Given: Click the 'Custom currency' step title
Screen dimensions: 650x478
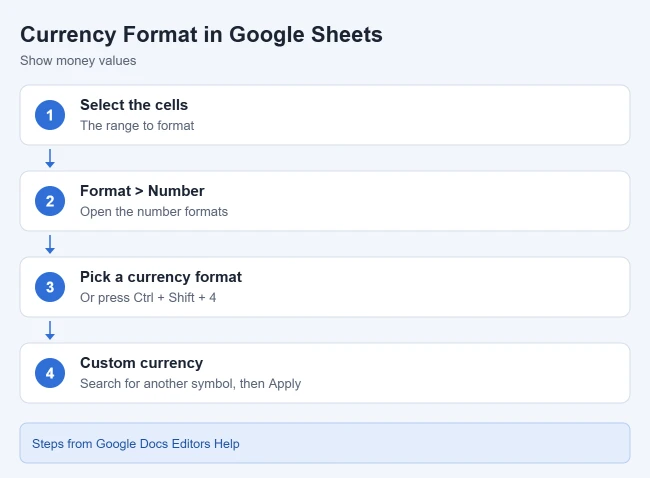Looking at the screenshot, I should (141, 363).
